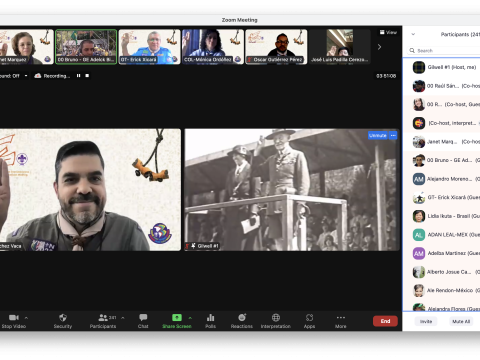Click the Recording cloud icon
The width and height of the screenshot is (480, 360).
38,76
